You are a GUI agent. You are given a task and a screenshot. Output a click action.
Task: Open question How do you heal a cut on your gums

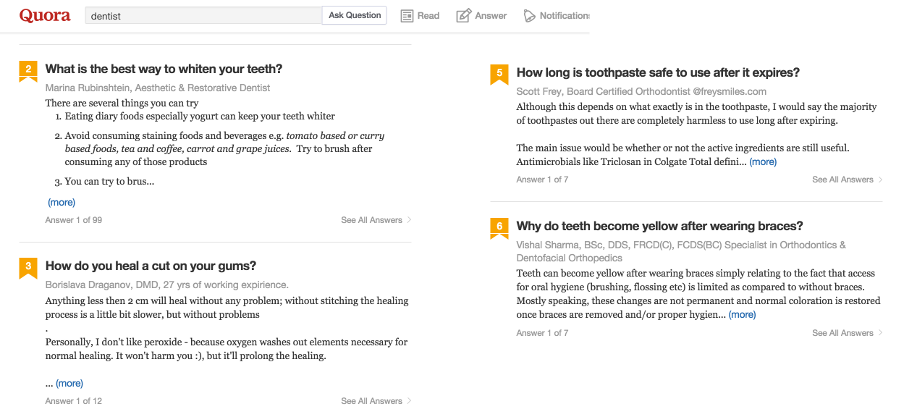coord(150,266)
